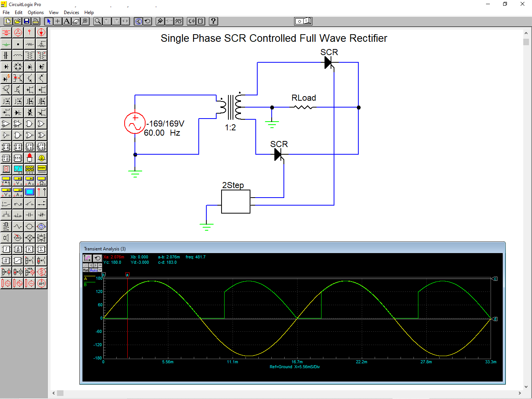Click the down arrow beside Auto

point(100,270)
